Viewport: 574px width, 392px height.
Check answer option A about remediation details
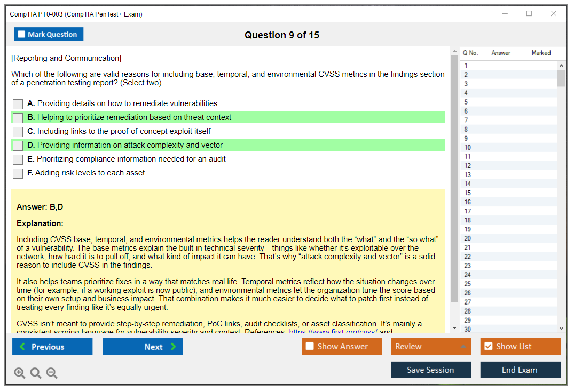tap(18, 104)
